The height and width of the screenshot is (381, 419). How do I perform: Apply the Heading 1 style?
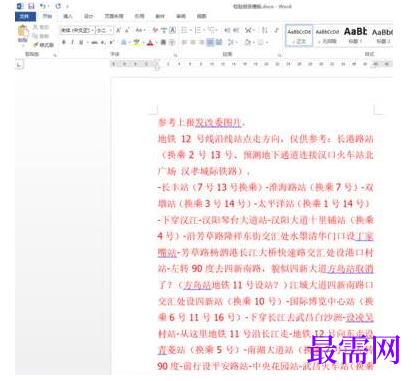pyautogui.click(x=355, y=35)
